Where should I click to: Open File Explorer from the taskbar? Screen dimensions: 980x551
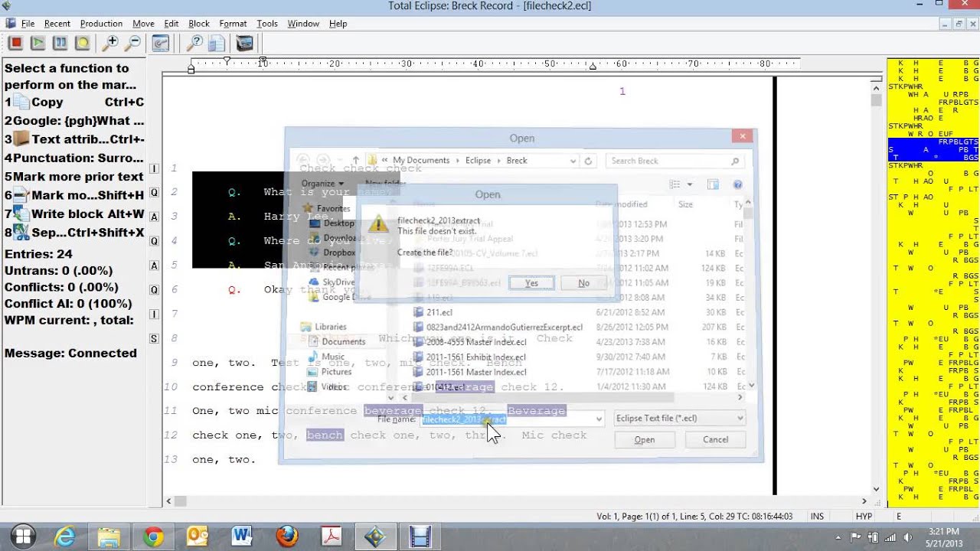coord(109,536)
